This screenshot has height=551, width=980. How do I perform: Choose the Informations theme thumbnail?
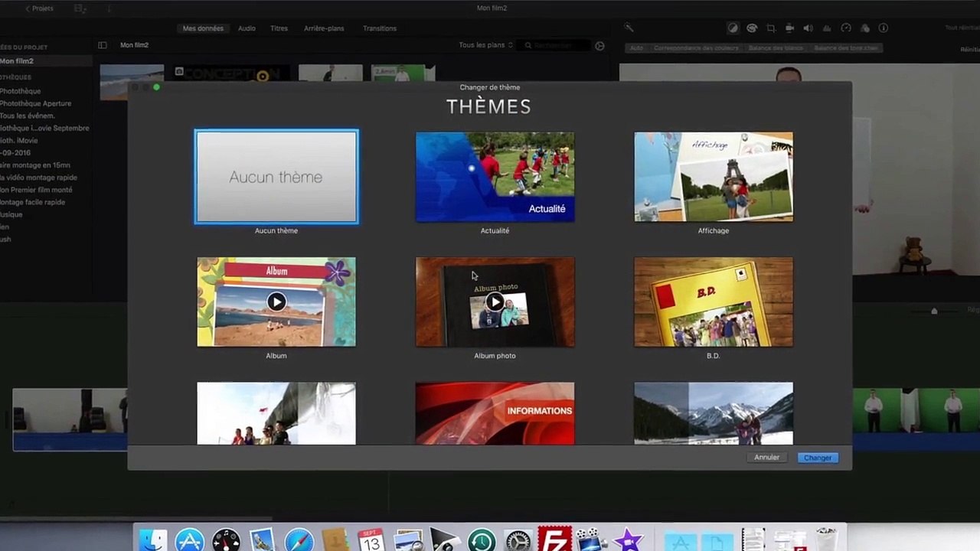pyautogui.click(x=495, y=413)
